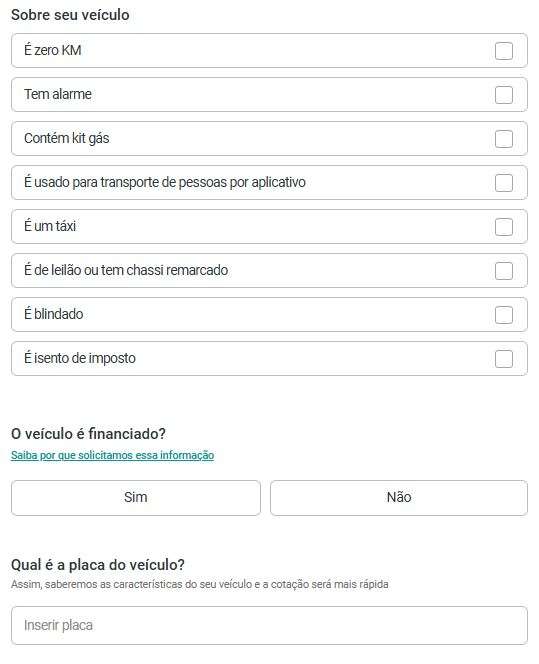The width and height of the screenshot is (539, 664).
Task: Click the É blindado label text
Action: pos(53,314)
